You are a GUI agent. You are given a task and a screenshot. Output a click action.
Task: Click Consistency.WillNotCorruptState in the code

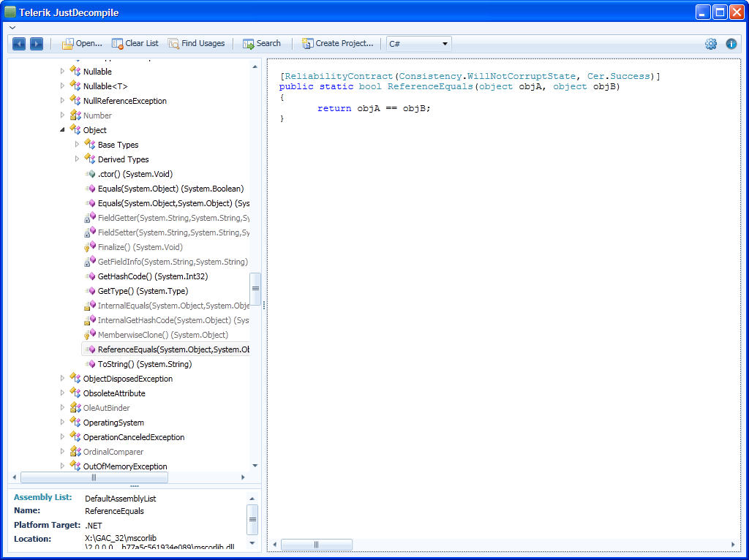(x=487, y=76)
